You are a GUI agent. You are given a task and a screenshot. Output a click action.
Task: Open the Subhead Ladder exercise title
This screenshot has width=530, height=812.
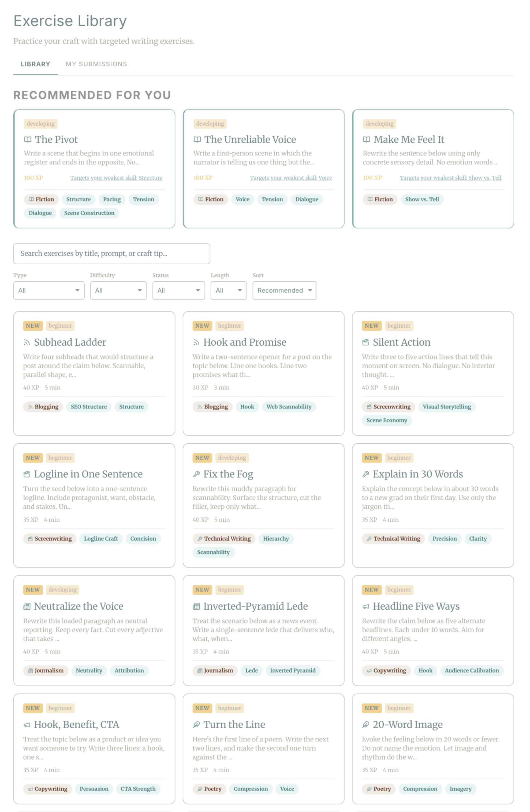(x=70, y=342)
